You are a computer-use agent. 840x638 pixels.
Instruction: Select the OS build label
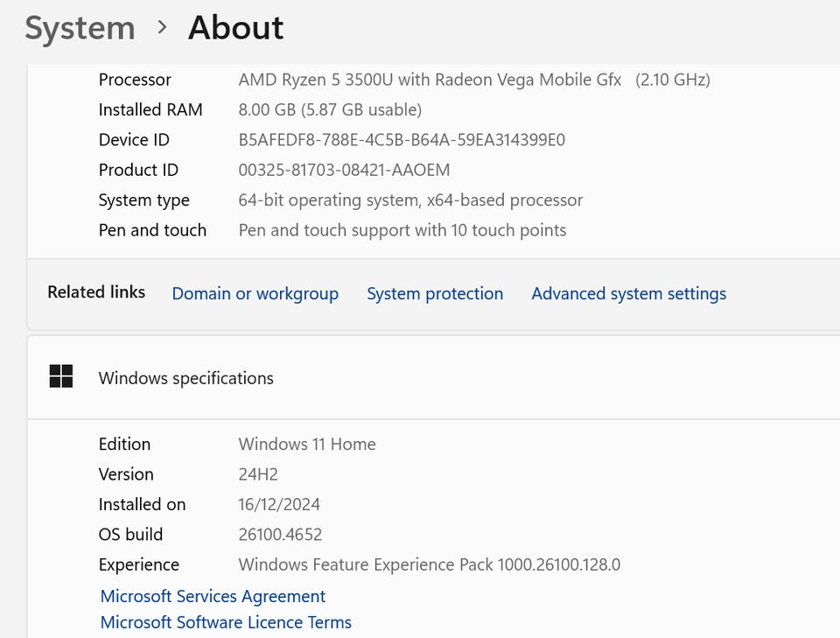click(x=130, y=534)
